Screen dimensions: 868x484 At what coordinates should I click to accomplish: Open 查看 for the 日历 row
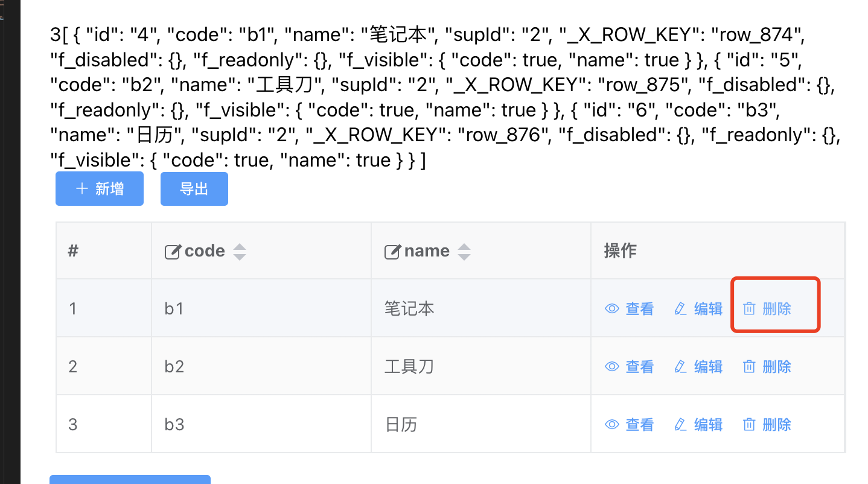[x=630, y=425]
